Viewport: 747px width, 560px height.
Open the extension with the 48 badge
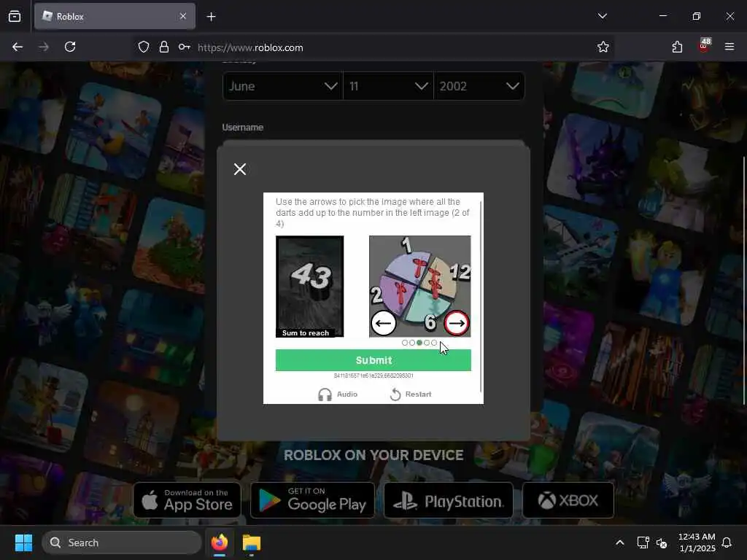coord(704,46)
